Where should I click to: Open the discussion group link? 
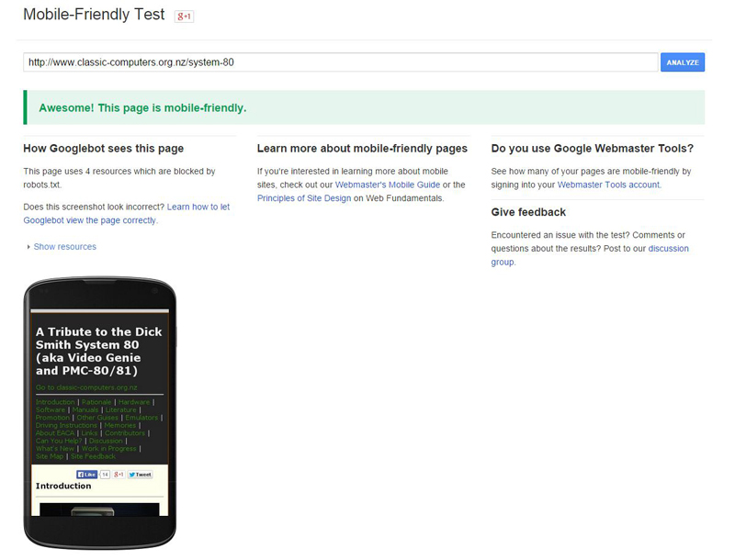(x=590, y=255)
